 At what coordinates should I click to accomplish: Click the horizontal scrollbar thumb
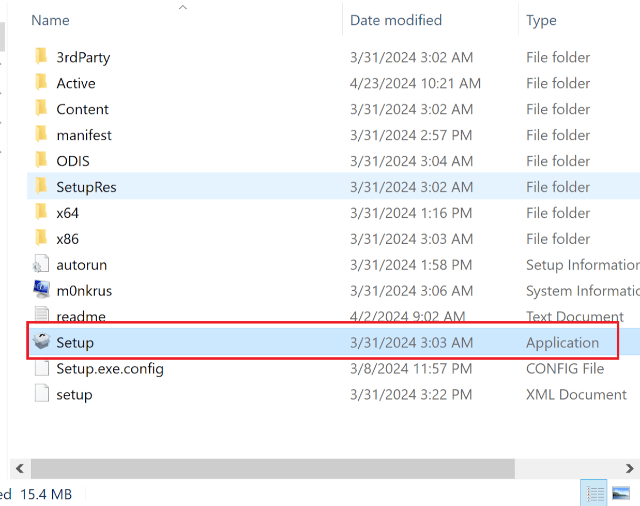[273, 468]
